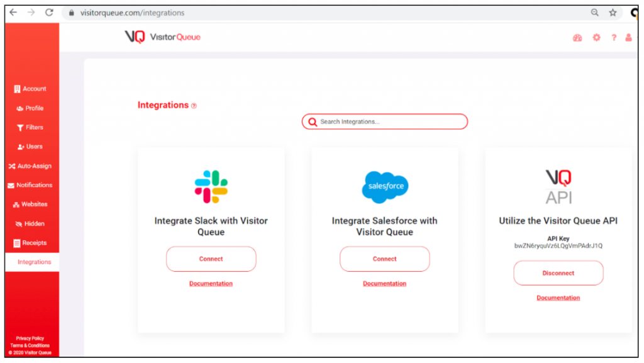Click the zoom magnifier icon in address bar
Image resolution: width=644 pixels, height=363 pixels.
pos(594,13)
